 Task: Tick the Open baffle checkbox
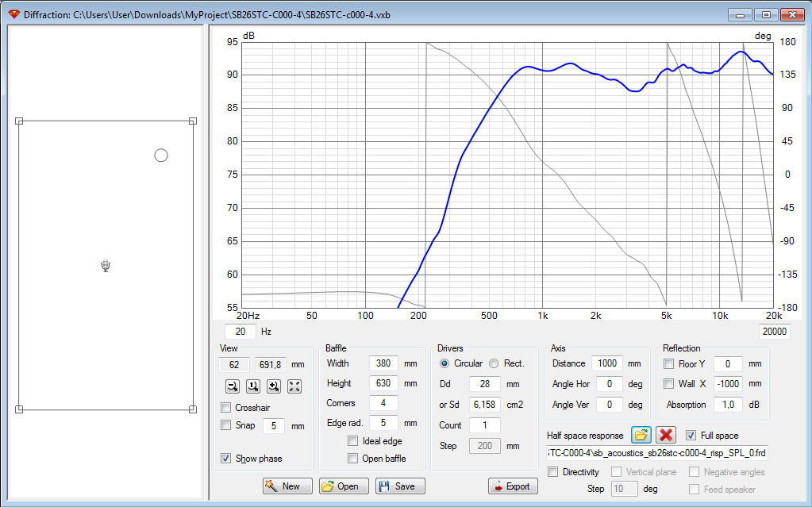coord(352,459)
